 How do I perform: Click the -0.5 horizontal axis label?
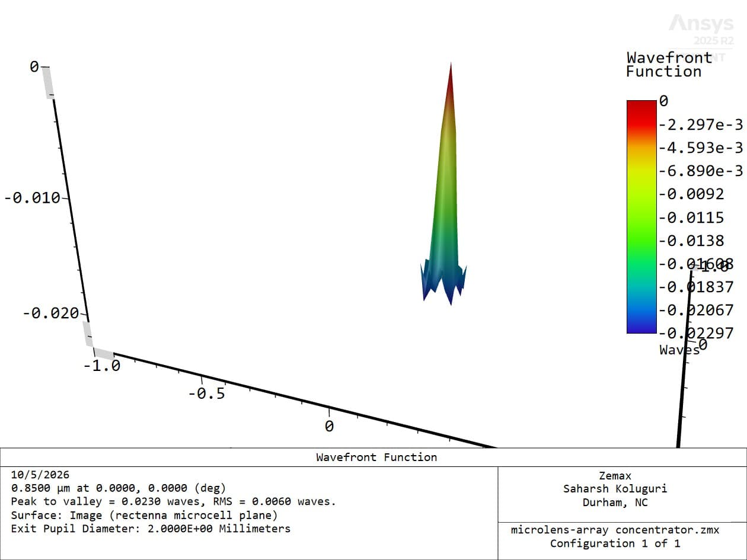[x=207, y=393]
